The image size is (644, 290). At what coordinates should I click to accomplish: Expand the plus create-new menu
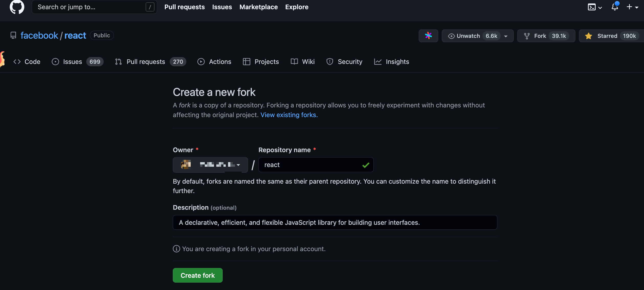point(632,7)
